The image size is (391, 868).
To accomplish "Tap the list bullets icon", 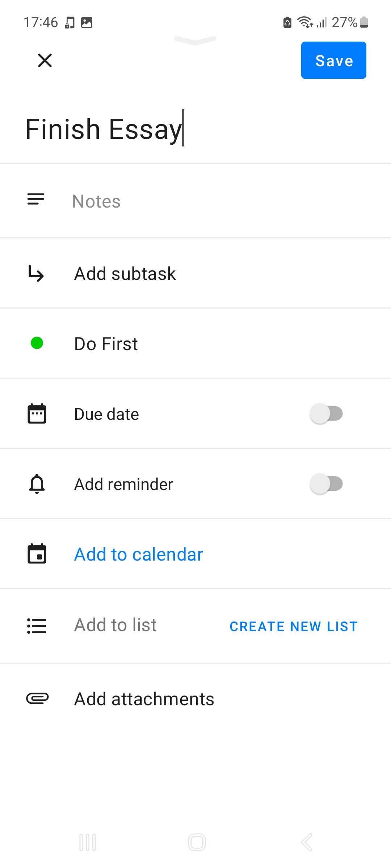I will tap(37, 626).
